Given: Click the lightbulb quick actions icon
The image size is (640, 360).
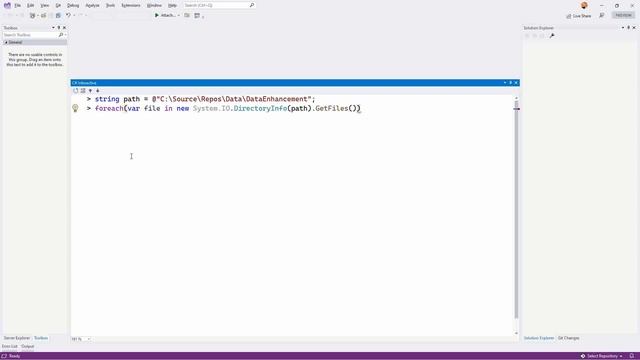Looking at the screenshot, I should tap(75, 108).
